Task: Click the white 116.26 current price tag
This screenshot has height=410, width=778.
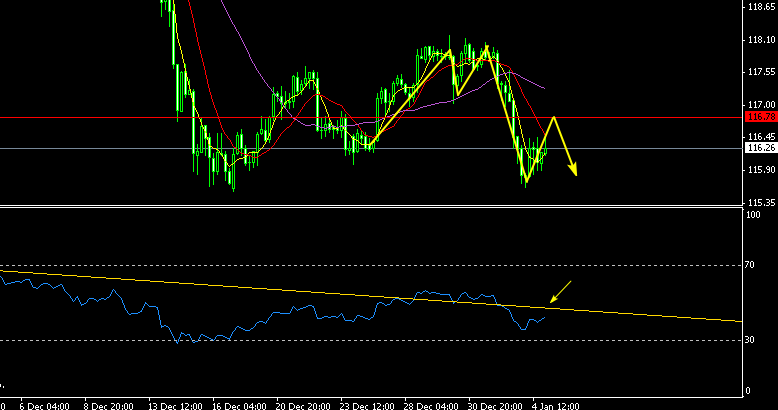Action: tap(761, 148)
